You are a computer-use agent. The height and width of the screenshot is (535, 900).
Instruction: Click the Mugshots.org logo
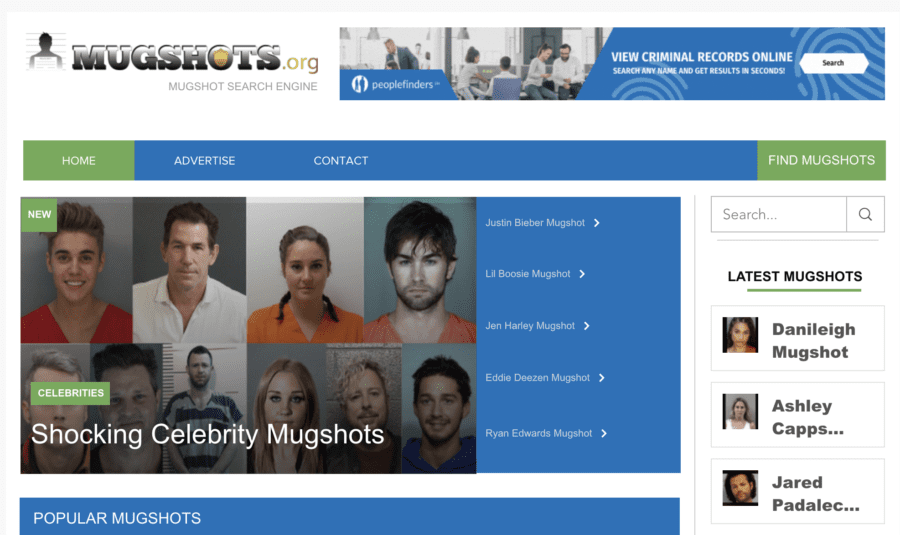tap(172, 54)
